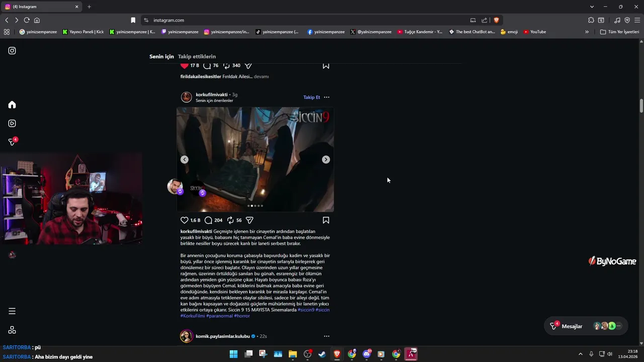Click browser forward arrow

(17, 20)
